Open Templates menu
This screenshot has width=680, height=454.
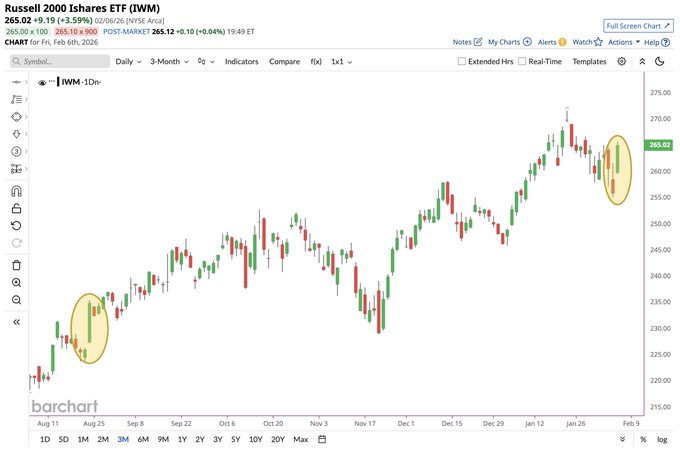[589, 62]
